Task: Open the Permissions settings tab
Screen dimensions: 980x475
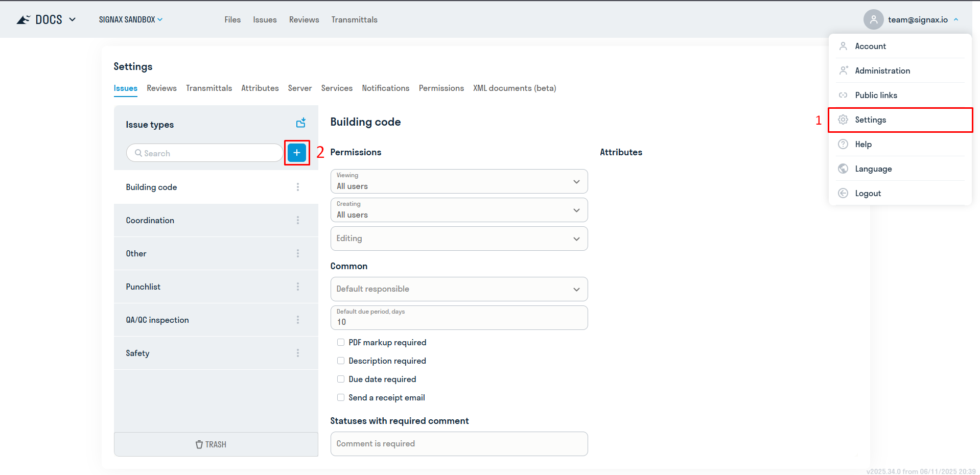Action: [441, 88]
